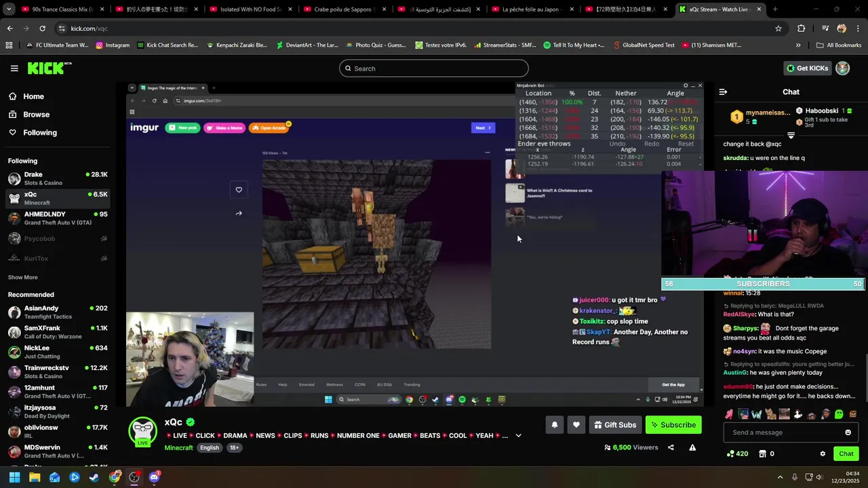
Task: Focus the Kick search box
Action: click(x=434, y=68)
